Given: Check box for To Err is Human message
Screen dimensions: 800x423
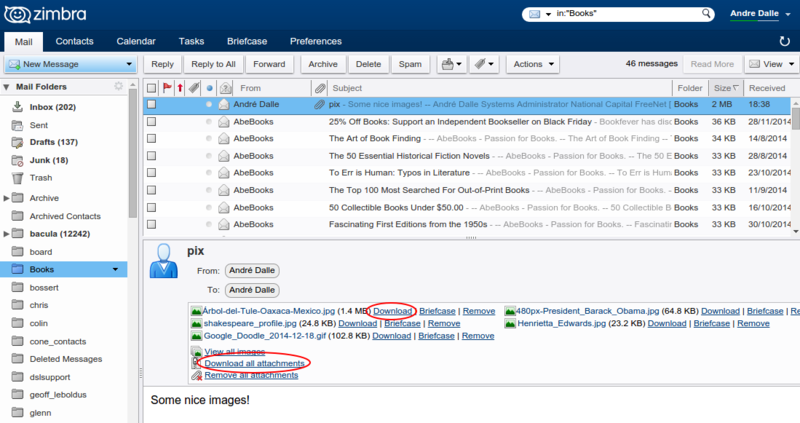Looking at the screenshot, I should click(x=152, y=172).
